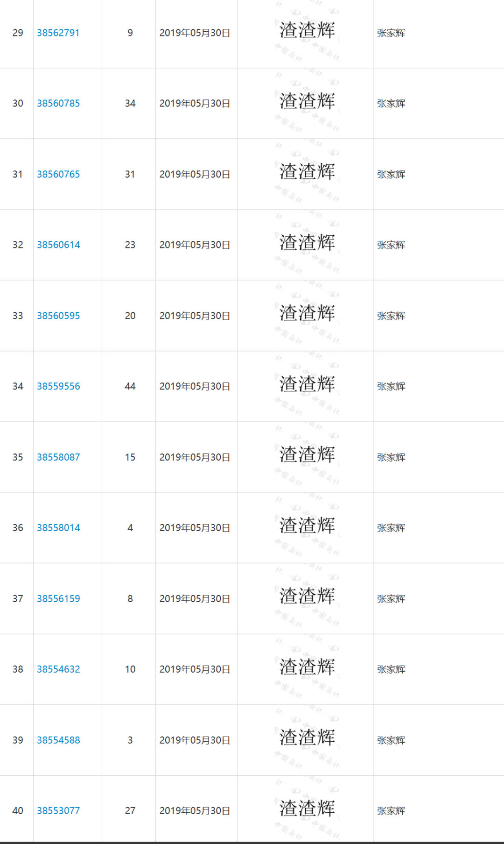Screen dimensions: 504x844
Task: Open application number 38558087
Action: (x=58, y=457)
